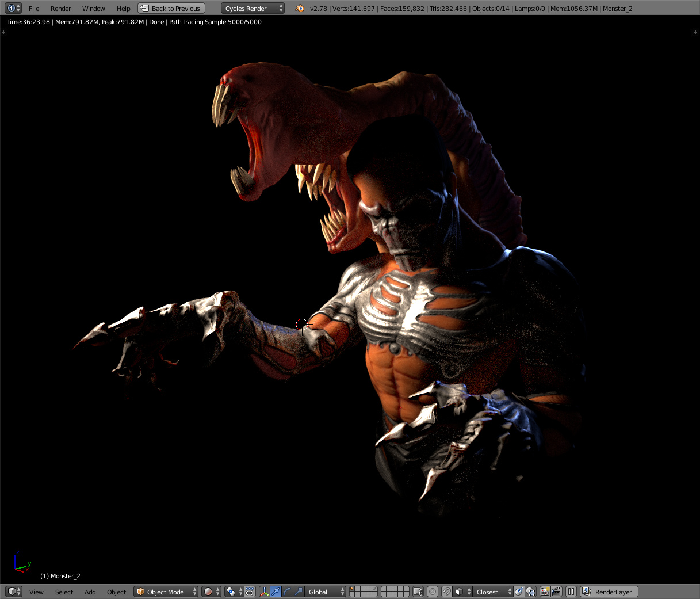The height and width of the screenshot is (599, 700).
Task: Click the 'Peak:791.82M' render memory text
Action: pos(123,22)
